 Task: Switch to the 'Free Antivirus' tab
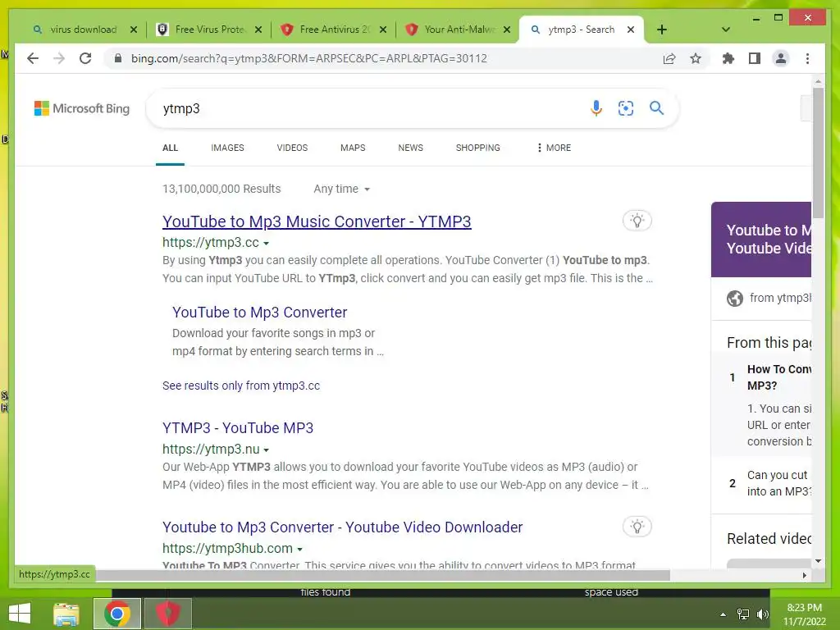pyautogui.click(x=333, y=30)
